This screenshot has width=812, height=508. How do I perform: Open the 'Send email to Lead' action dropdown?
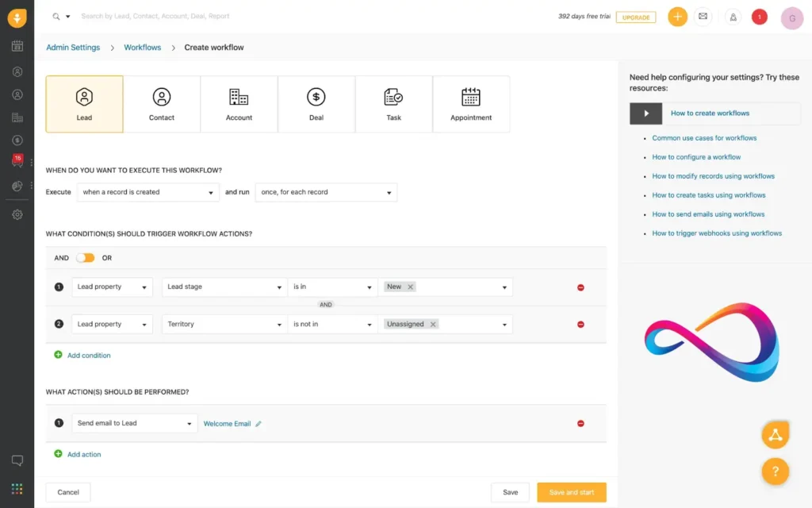point(134,424)
